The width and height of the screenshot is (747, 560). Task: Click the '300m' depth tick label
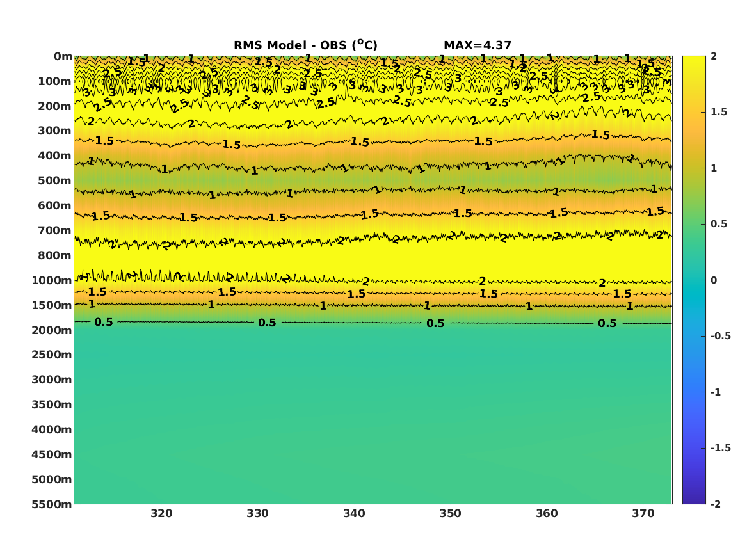pos(55,131)
